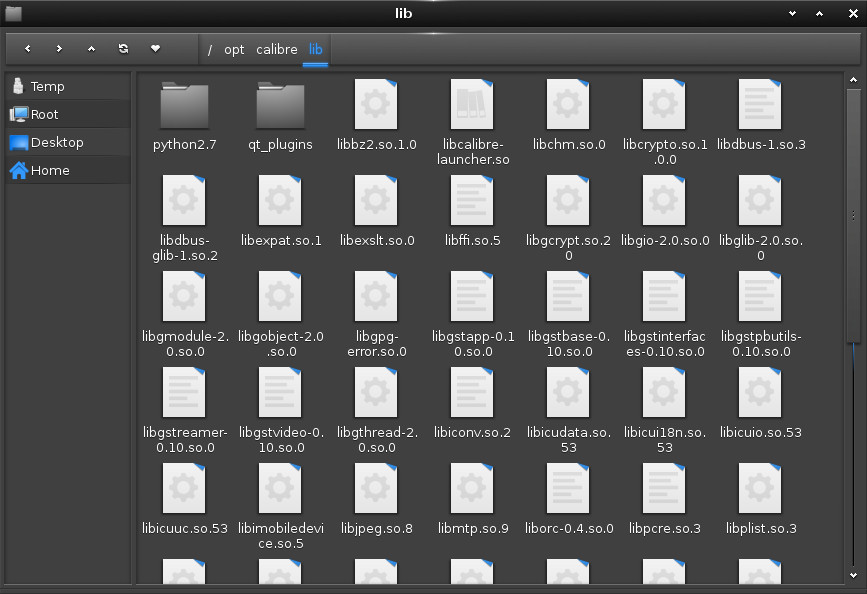Viewport: 867px width, 594px height.
Task: Refresh the current folder view
Action: pyautogui.click(x=123, y=48)
